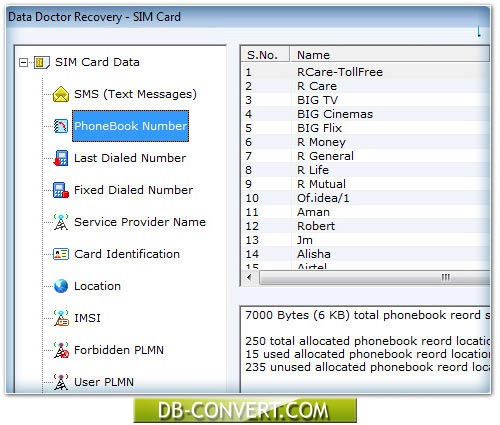The width and height of the screenshot is (500, 425).
Task: Click the SMS envelope icon
Action: click(x=61, y=94)
